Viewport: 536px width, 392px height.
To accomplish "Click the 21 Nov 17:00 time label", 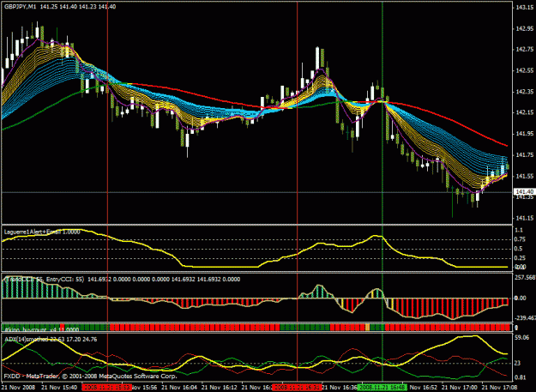I will (x=460, y=388).
